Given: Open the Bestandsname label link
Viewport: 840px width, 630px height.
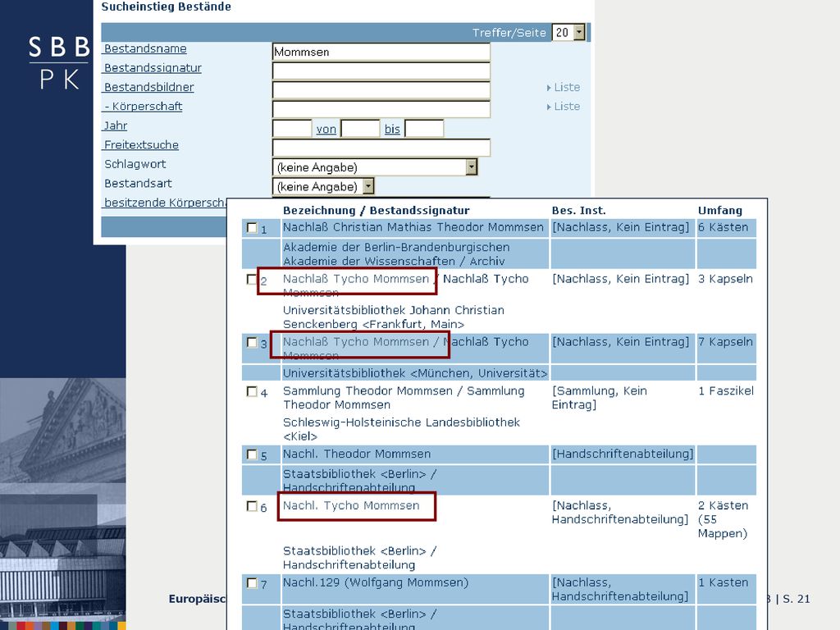Looking at the screenshot, I should point(145,48).
